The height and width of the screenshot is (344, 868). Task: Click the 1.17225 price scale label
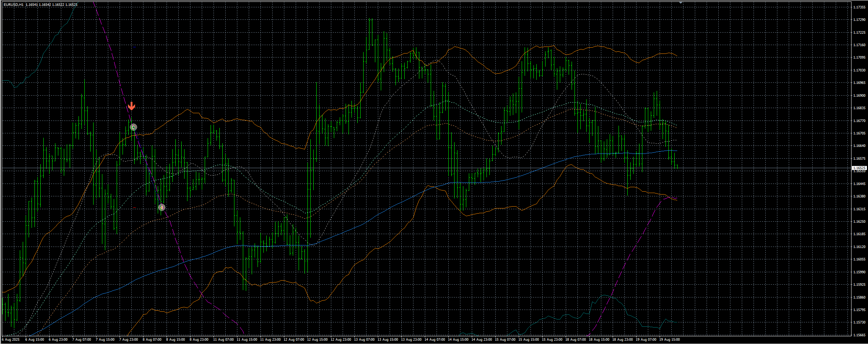coord(859,33)
